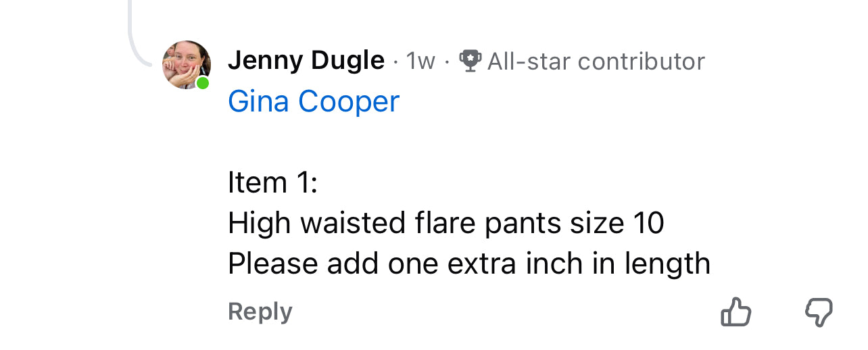This screenshot has width=868, height=350.
Task: Like the comment with thumbs up
Action: (x=736, y=313)
